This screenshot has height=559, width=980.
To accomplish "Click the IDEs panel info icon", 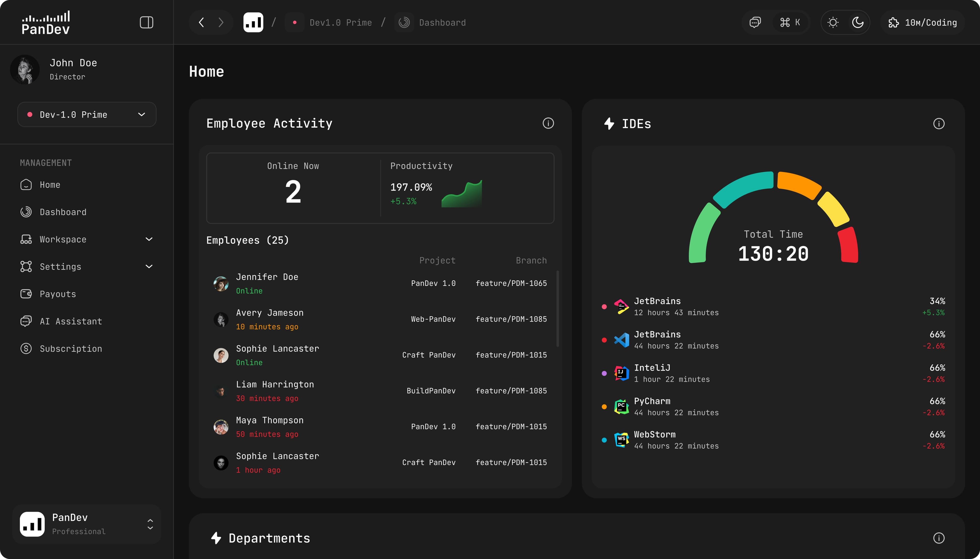I will [x=939, y=124].
